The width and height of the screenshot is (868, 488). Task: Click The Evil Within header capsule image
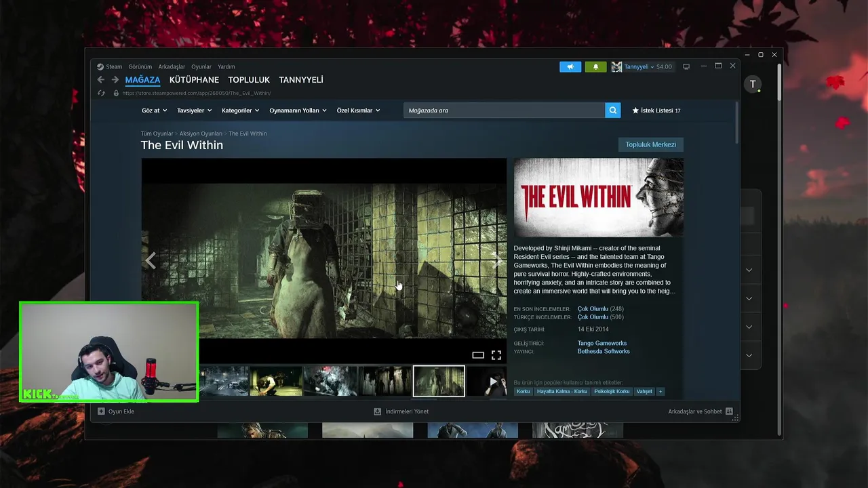coord(599,197)
